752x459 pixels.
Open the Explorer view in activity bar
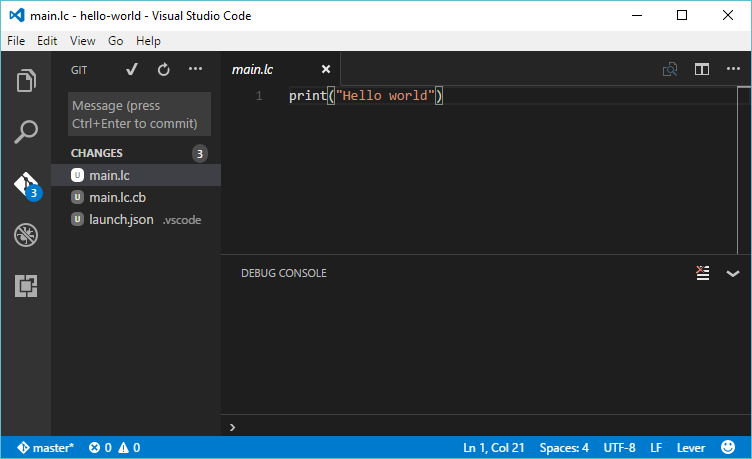point(26,80)
